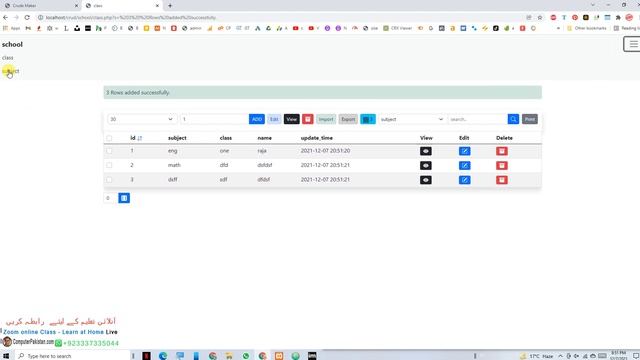
Task: Click the red delete button in toolbar
Action: point(308,119)
